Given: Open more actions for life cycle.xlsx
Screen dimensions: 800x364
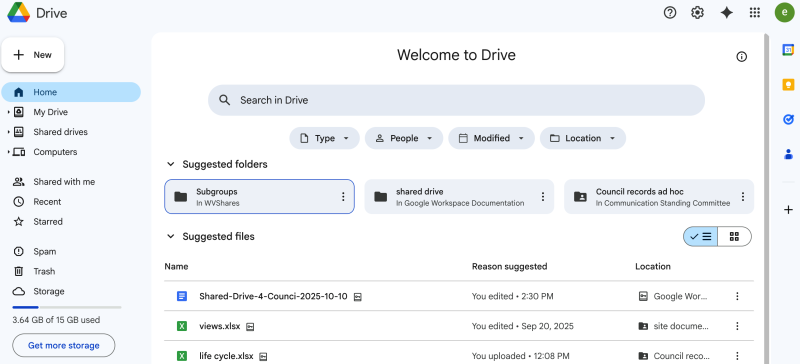Looking at the screenshot, I should (737, 356).
